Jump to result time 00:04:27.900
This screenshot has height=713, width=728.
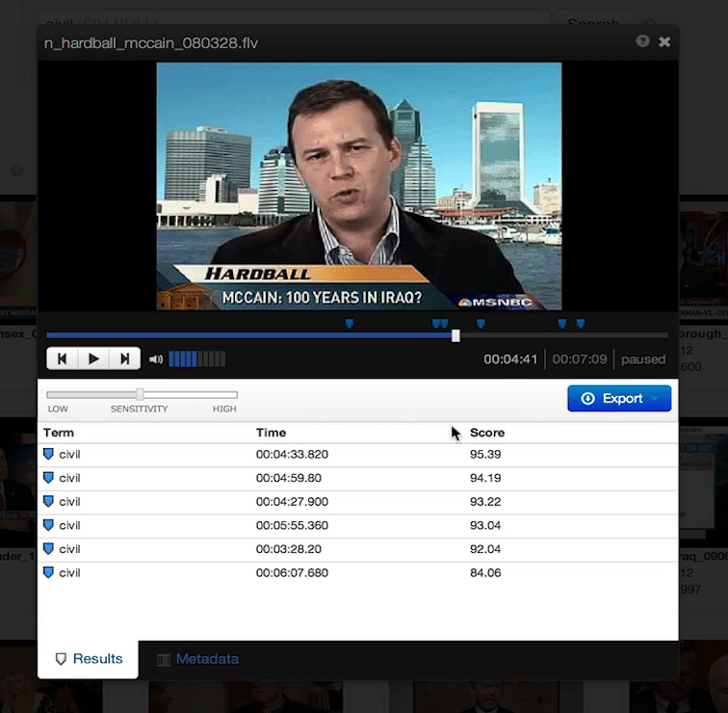coord(292,502)
